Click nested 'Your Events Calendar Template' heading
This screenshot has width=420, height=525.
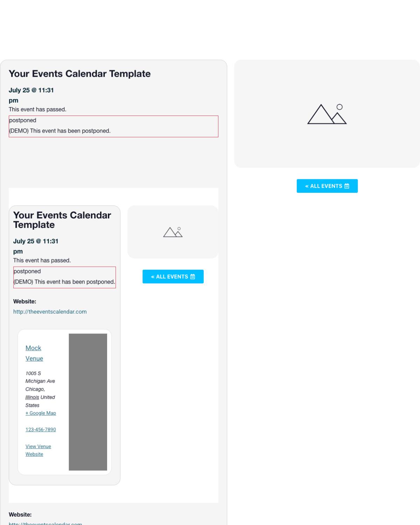click(62, 220)
